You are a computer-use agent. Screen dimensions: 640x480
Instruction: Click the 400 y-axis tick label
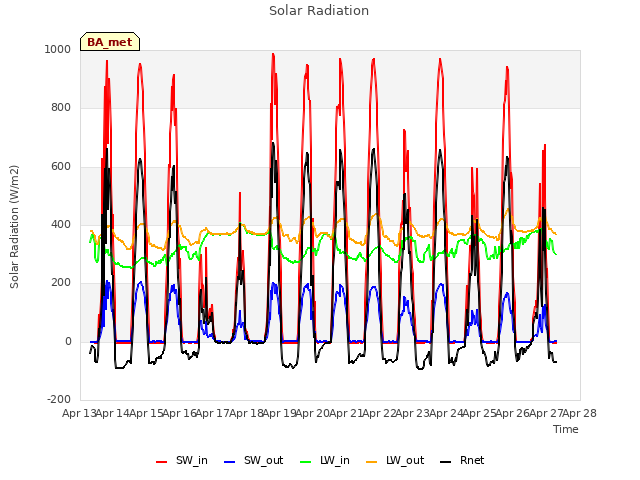pyautogui.click(x=61, y=224)
